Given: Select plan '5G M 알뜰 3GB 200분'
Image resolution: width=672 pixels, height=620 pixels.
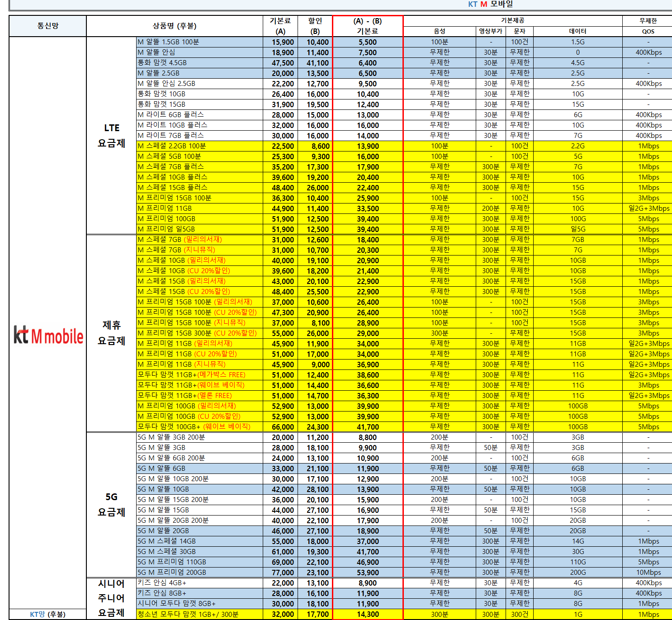Looking at the screenshot, I should [199, 437].
